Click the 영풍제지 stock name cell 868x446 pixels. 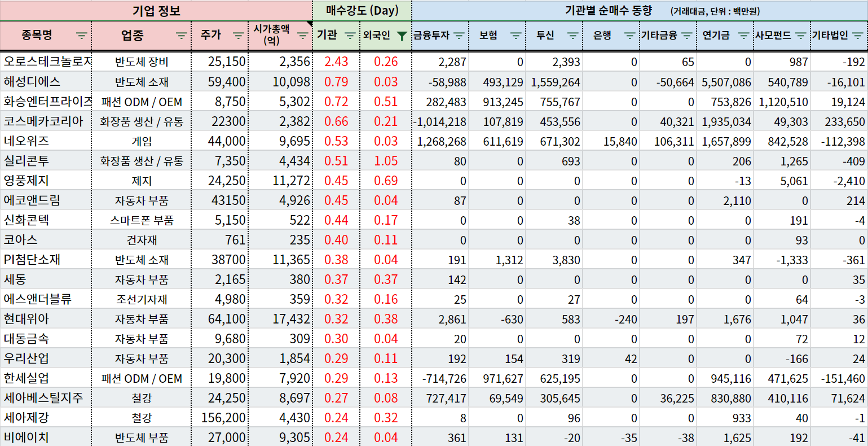(46, 180)
